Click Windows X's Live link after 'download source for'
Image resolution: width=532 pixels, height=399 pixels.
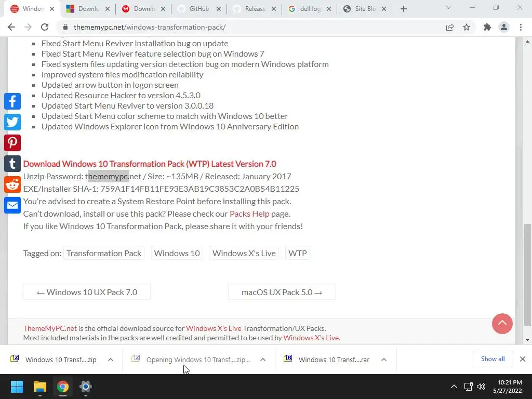[214, 328]
